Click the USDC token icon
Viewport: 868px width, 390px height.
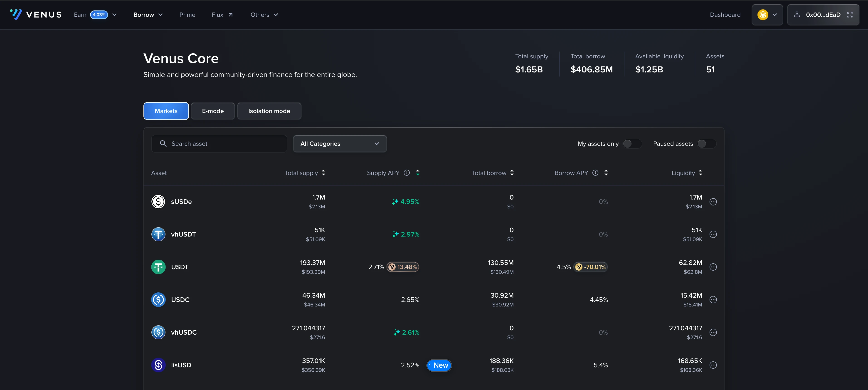tap(158, 300)
